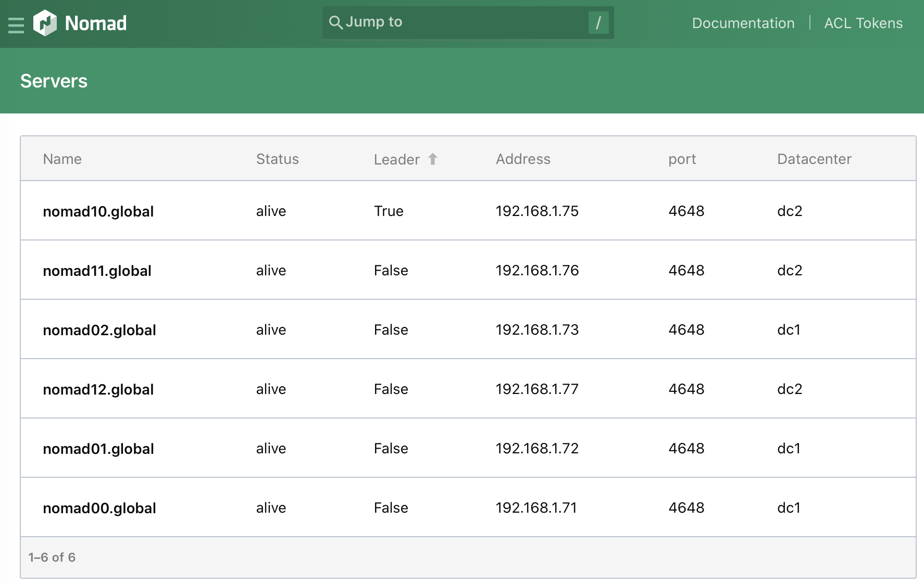Open the Documentation link
Screen dimensions: 924x584
point(743,23)
